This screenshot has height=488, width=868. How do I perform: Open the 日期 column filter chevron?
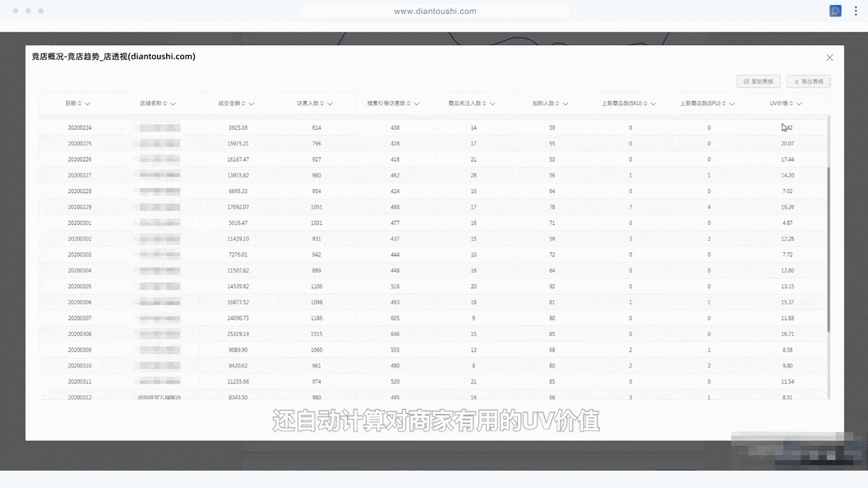tap(87, 104)
